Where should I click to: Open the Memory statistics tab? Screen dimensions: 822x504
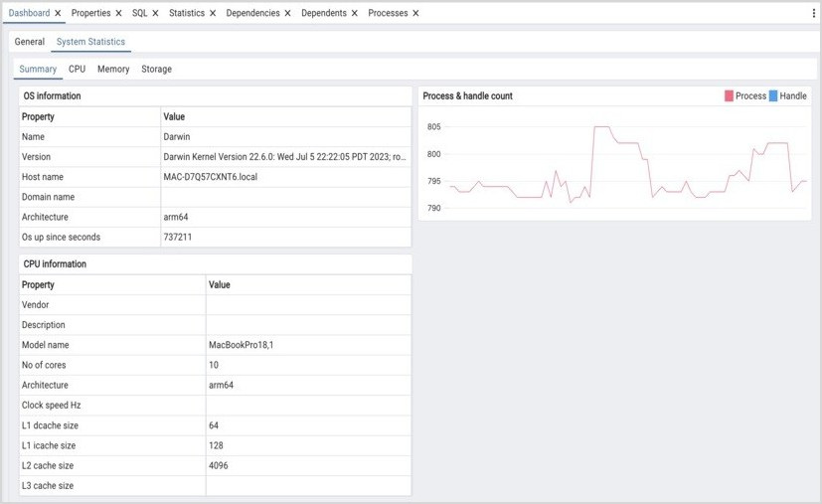113,70
